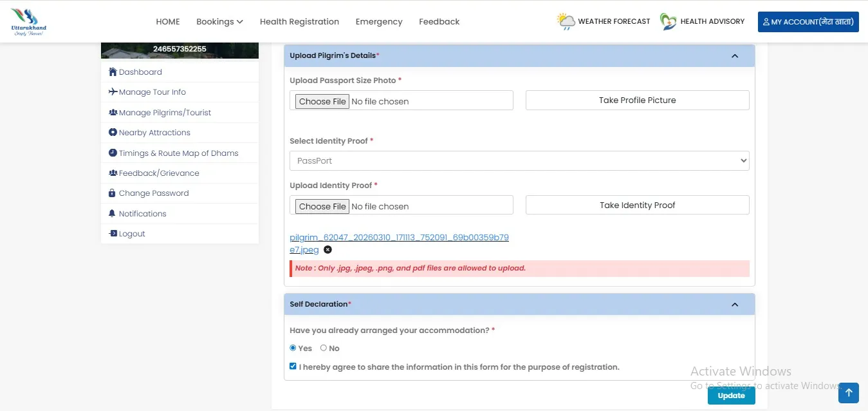This screenshot has height=411, width=868.
Task: View Nearby Attractions from the sidebar
Action: [154, 132]
